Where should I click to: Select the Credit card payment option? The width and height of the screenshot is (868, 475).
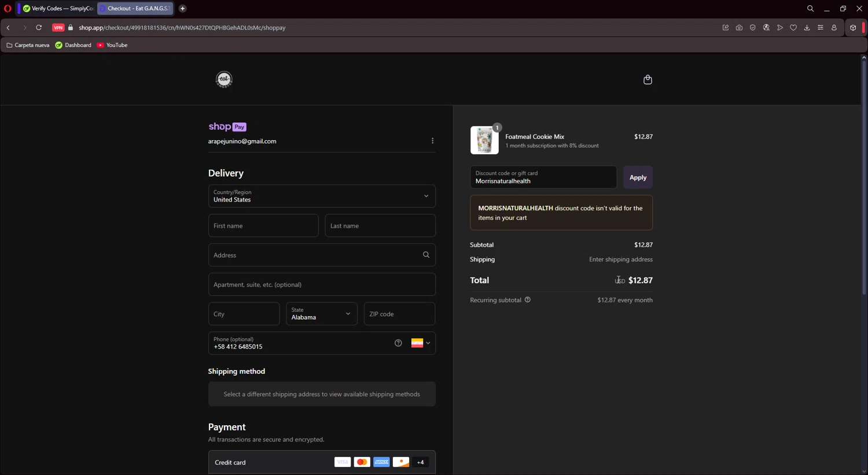point(322,462)
